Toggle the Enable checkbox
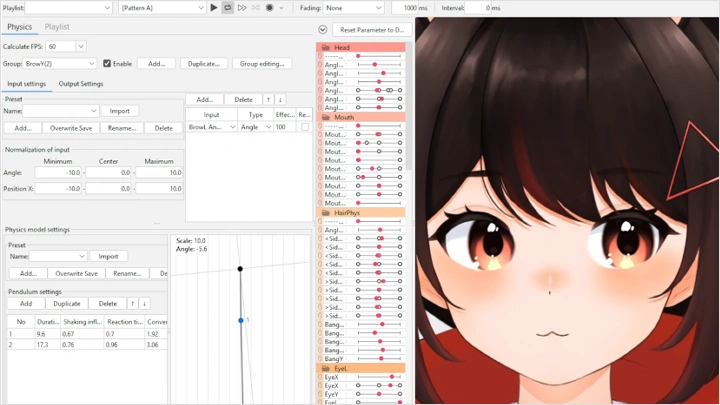Viewport: 720px width, 405px height. (107, 63)
